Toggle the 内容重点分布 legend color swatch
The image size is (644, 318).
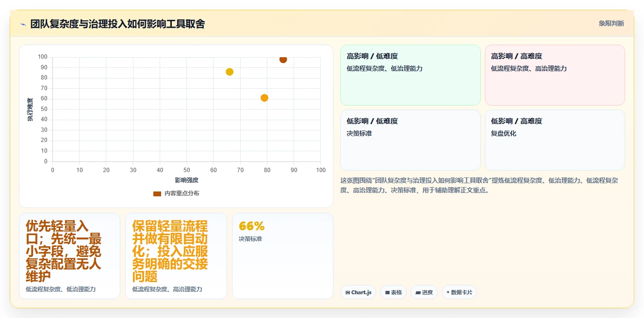click(157, 193)
